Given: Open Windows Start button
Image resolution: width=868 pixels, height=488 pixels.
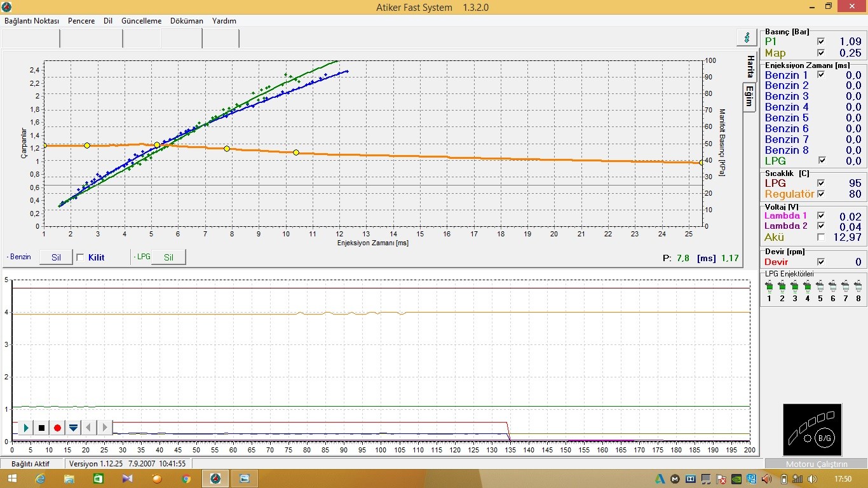Looking at the screenshot, I should (12, 478).
